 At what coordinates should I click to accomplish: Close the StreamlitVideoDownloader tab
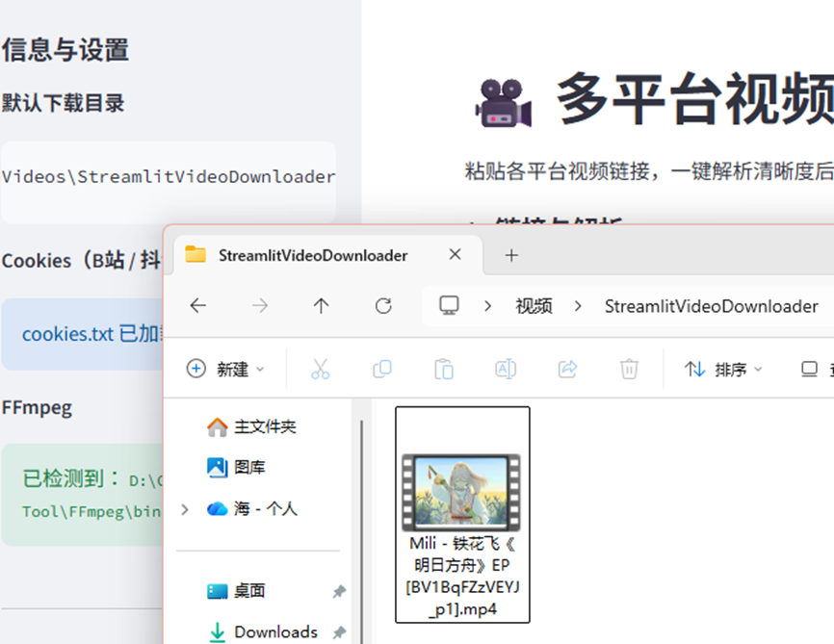tap(455, 255)
